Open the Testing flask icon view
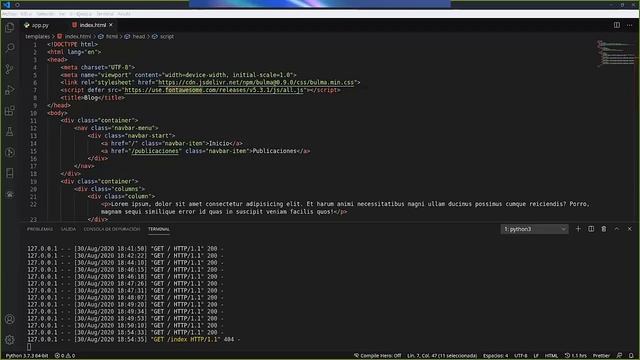This screenshot has width=640, height=360. tap(10, 131)
